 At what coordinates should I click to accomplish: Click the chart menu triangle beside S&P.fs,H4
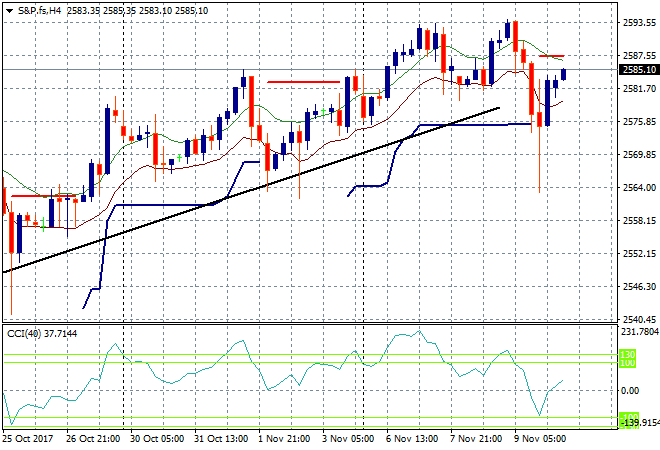(x=9, y=11)
